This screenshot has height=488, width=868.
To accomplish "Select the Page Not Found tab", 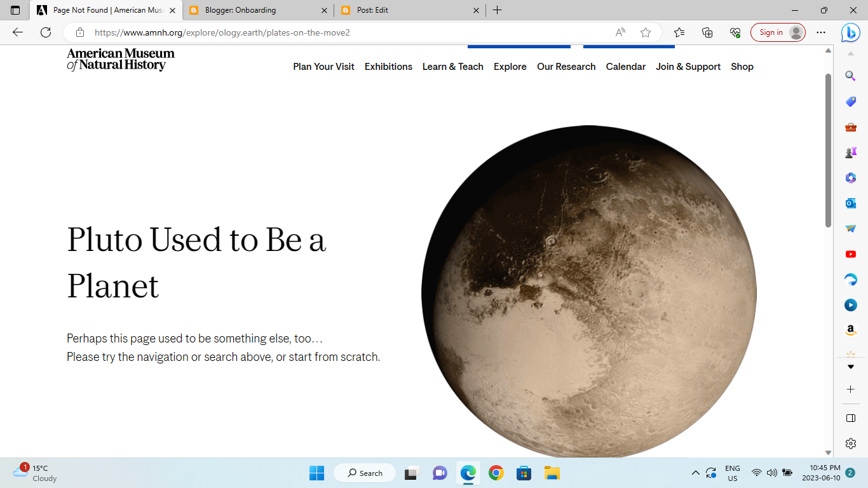I will (x=105, y=10).
